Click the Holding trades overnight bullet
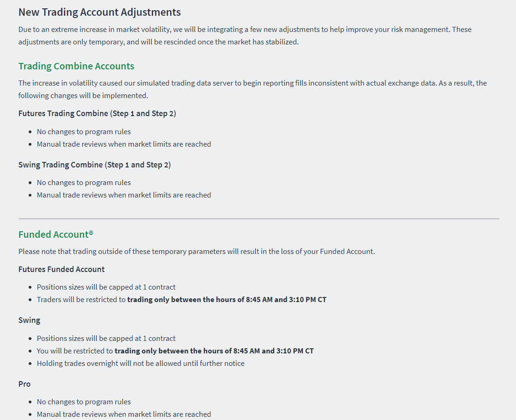Image resolution: width=516 pixels, height=420 pixels. click(x=141, y=364)
